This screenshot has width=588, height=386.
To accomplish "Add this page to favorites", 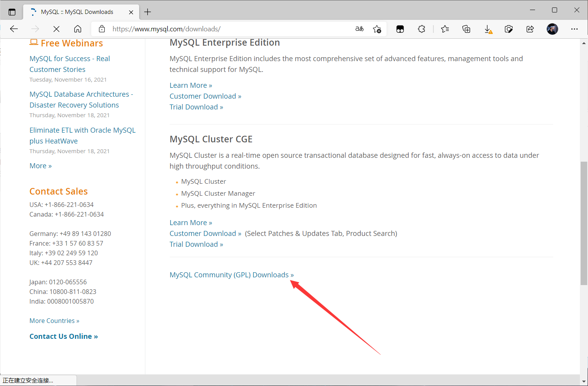I will [377, 29].
